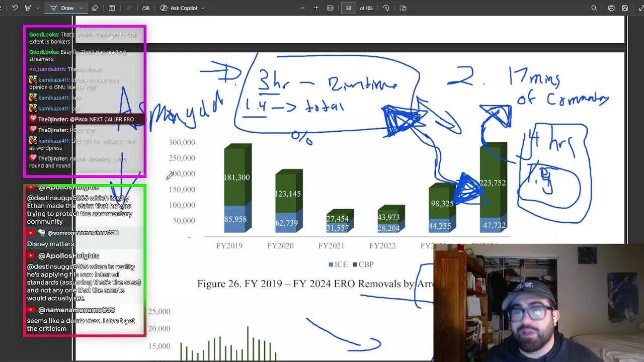This screenshot has width=644, height=362.
Task: Click the Fit to width icon
Action: tap(330, 8)
